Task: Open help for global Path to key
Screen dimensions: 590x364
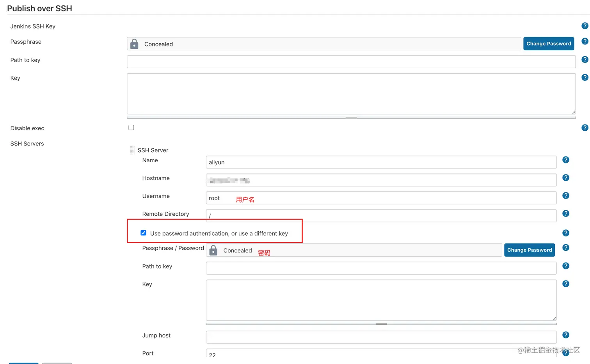Action: 585,59
